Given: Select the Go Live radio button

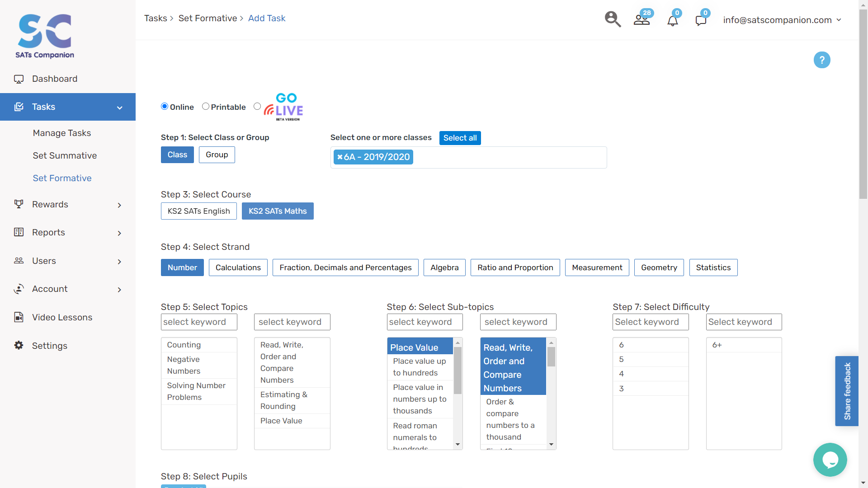Looking at the screenshot, I should 257,106.
